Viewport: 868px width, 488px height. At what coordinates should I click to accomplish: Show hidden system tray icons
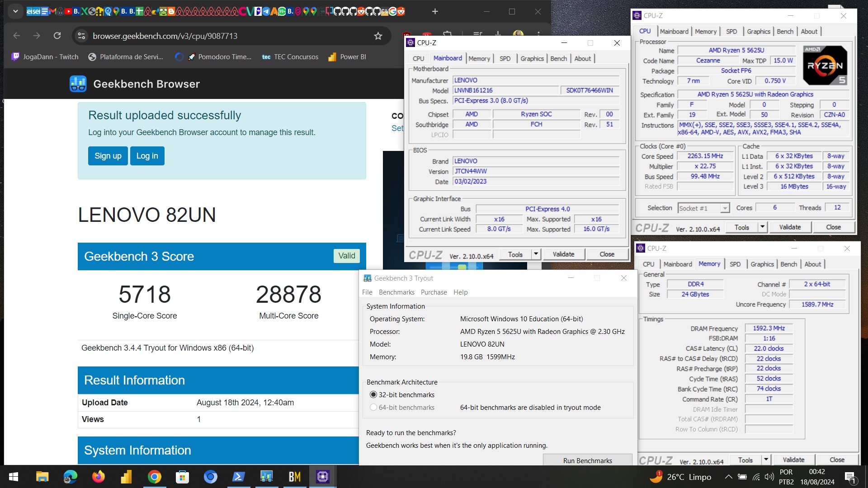(728, 477)
